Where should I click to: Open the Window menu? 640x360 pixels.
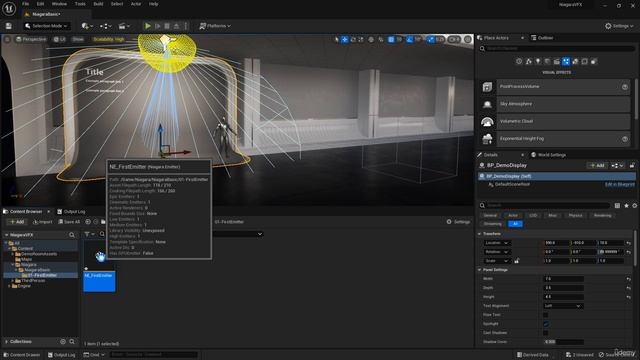pos(59,4)
